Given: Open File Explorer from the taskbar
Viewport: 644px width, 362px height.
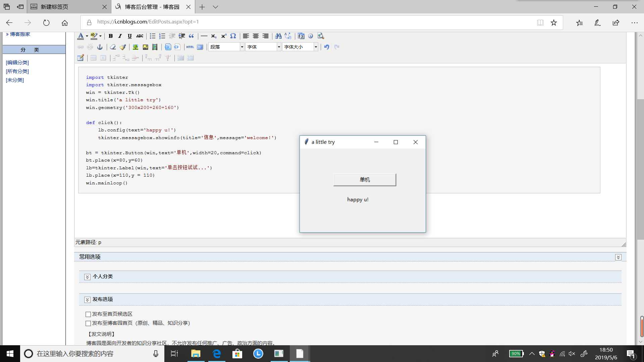Looking at the screenshot, I should 196,354.
